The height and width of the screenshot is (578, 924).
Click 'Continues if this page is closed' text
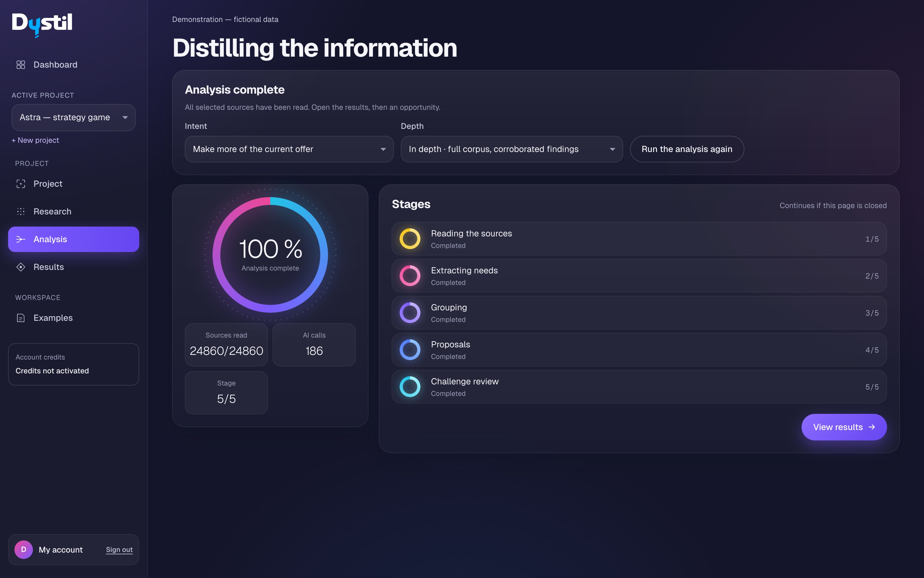833,206
